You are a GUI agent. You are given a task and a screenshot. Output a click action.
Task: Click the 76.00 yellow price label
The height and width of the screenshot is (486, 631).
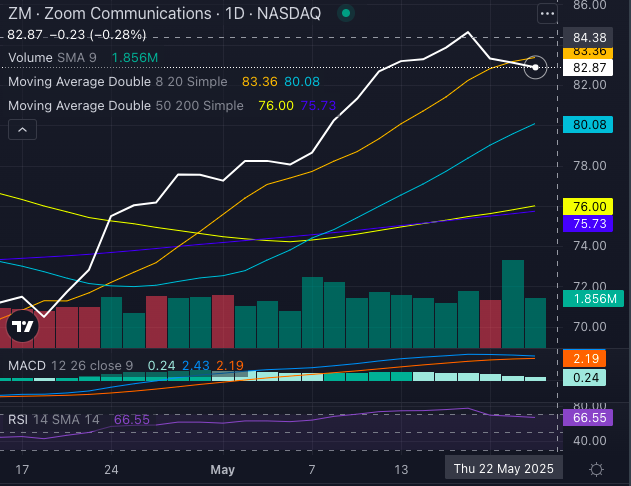point(588,206)
